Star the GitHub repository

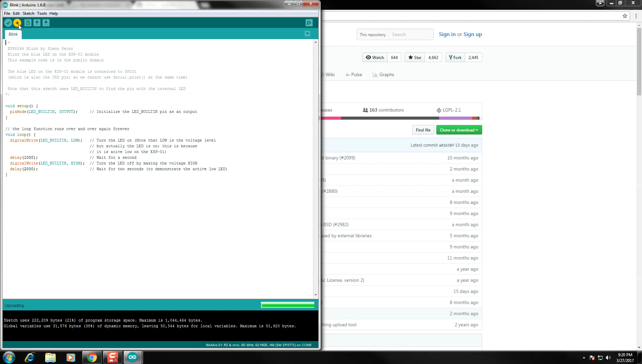(415, 57)
